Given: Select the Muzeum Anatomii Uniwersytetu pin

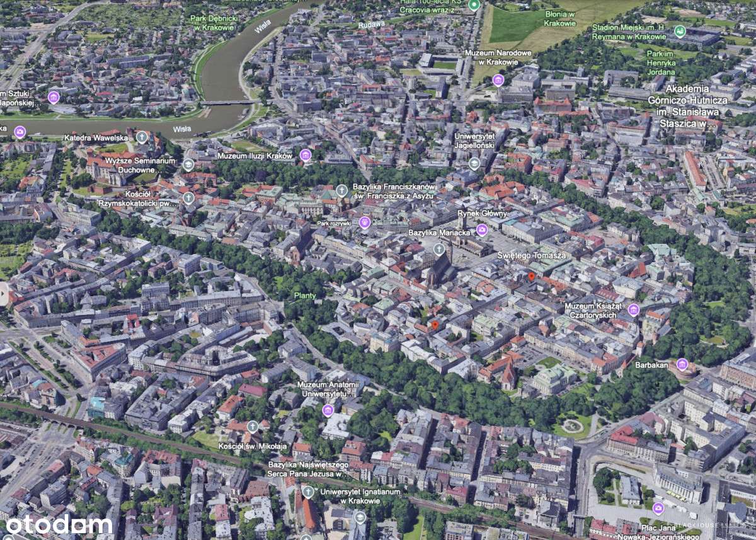Looking at the screenshot, I should click(x=328, y=411).
